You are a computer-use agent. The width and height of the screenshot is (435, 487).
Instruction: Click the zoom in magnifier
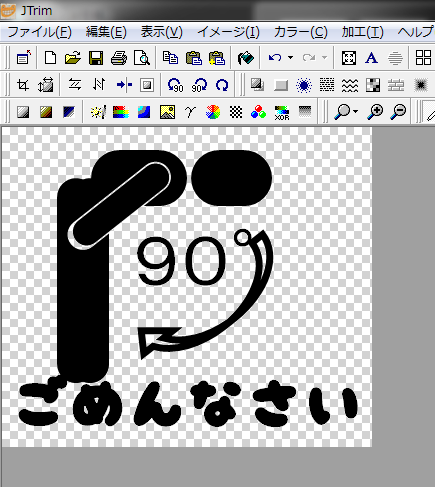[375, 111]
